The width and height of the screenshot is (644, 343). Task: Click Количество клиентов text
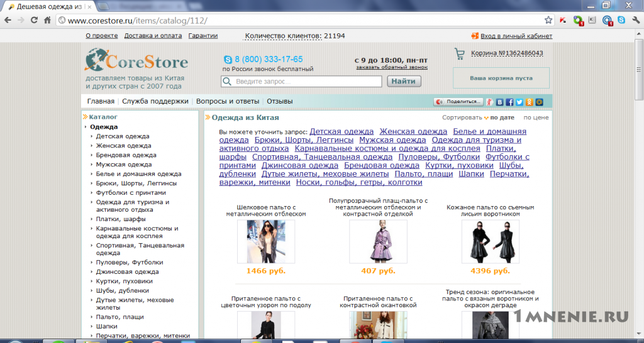point(284,36)
